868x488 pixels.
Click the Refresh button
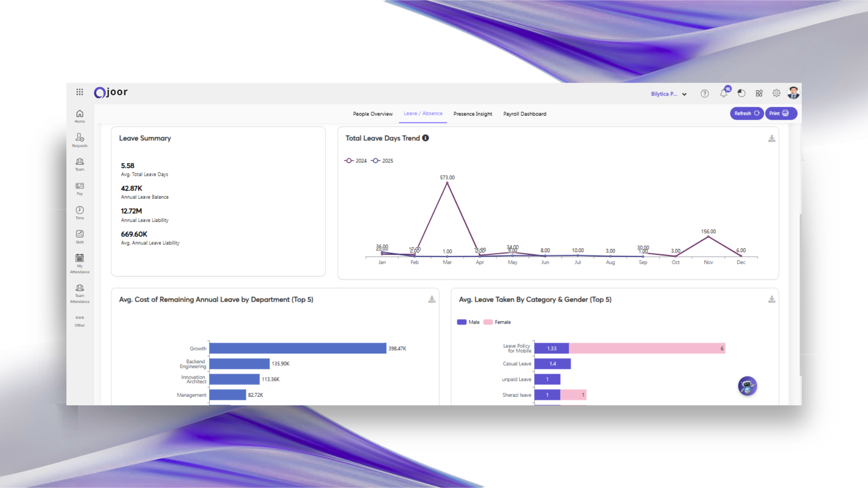tap(746, 113)
